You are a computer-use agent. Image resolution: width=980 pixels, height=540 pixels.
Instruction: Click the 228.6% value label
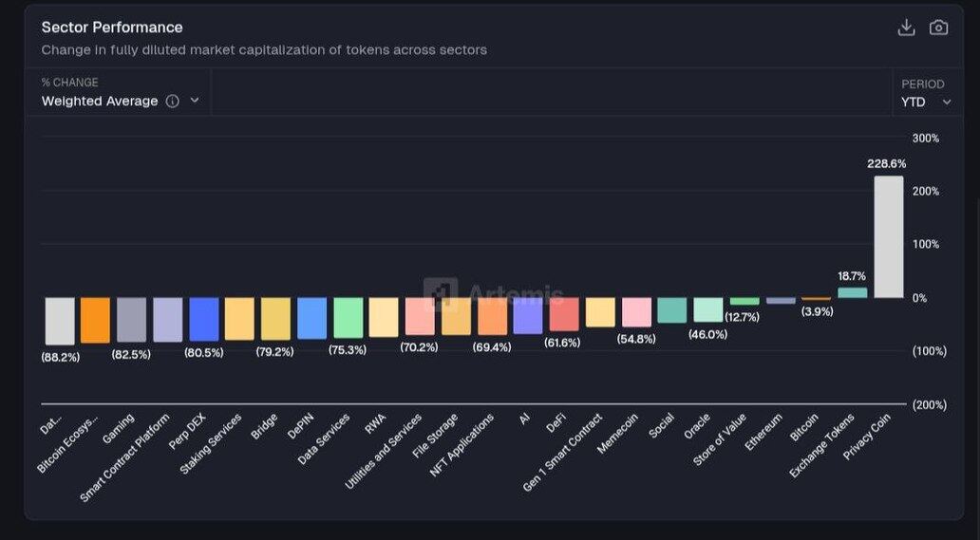point(886,164)
